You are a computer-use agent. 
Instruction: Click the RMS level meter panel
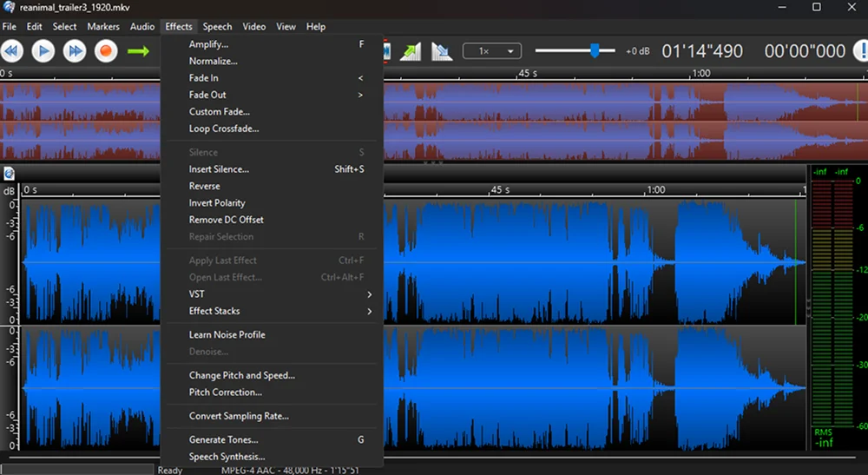tap(837, 307)
